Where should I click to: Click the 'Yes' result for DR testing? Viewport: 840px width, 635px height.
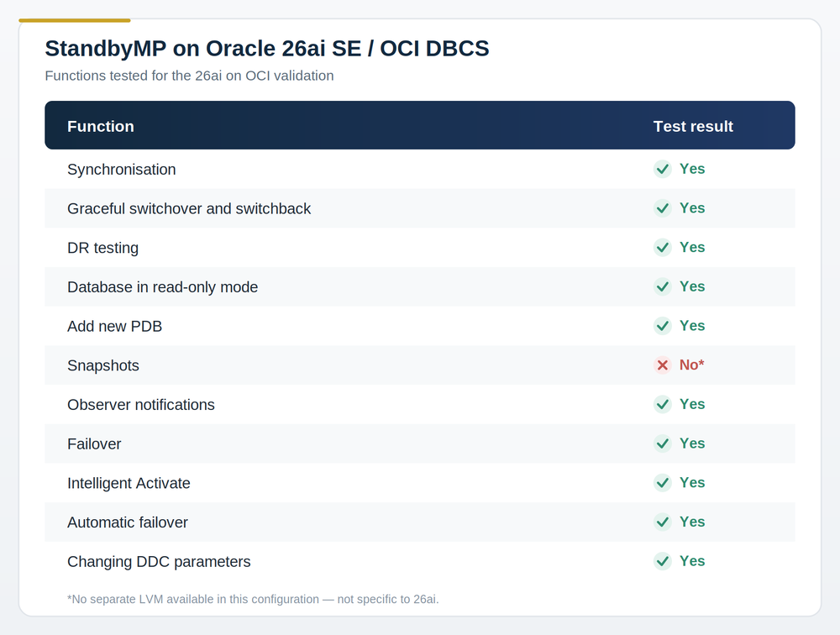point(692,247)
